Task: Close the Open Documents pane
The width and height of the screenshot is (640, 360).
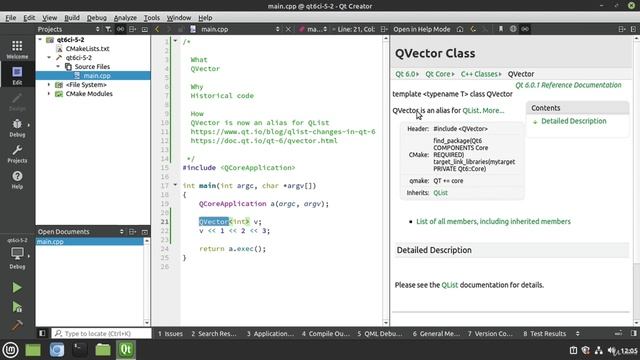Action: click(x=144, y=231)
